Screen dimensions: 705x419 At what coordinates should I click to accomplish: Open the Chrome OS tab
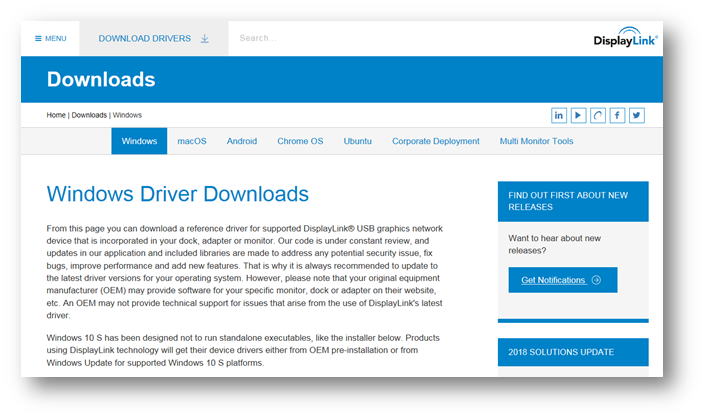click(300, 141)
